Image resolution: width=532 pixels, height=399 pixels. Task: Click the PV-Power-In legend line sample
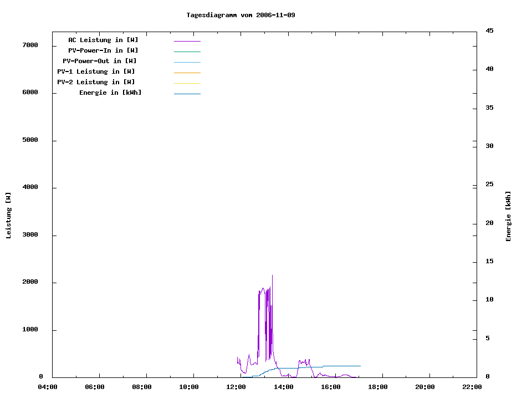[x=187, y=52]
